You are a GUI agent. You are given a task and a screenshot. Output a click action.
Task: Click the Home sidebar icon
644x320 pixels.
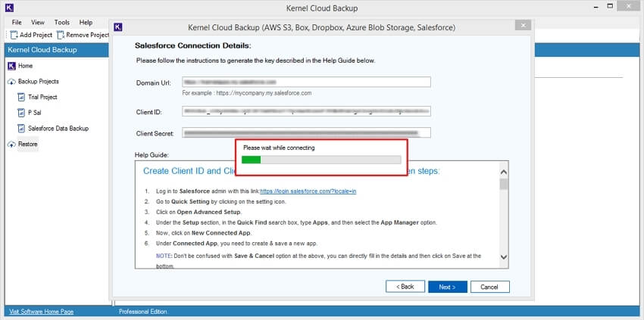(11, 66)
